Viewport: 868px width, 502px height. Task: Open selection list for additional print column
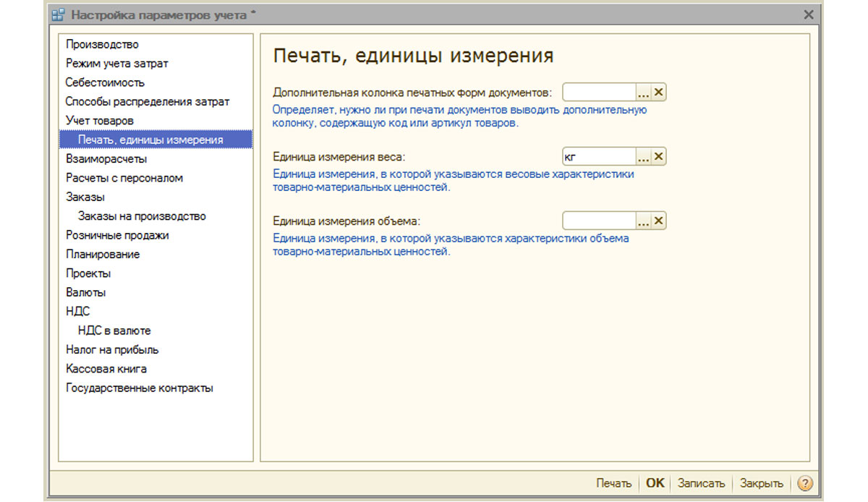pos(643,93)
